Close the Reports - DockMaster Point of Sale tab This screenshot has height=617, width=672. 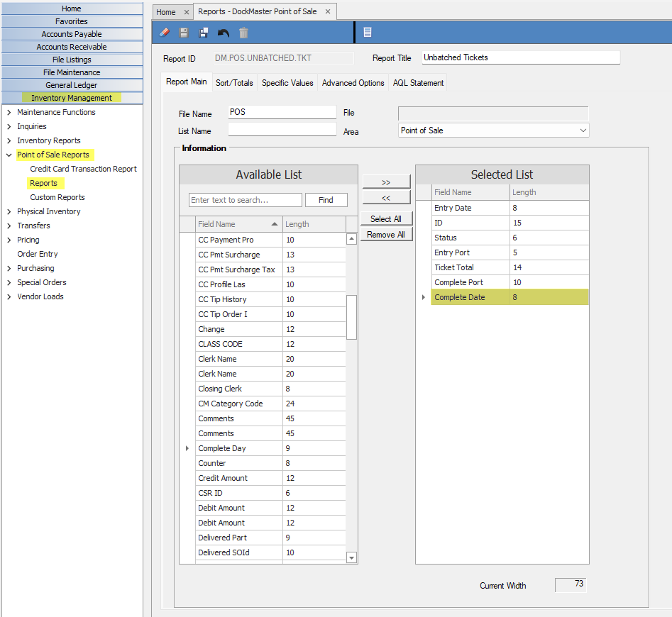(328, 11)
